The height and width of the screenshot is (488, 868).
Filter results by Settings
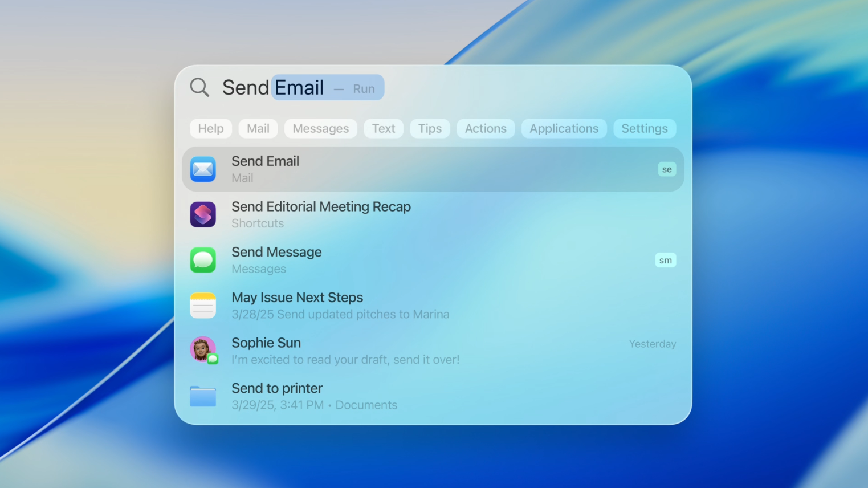645,129
